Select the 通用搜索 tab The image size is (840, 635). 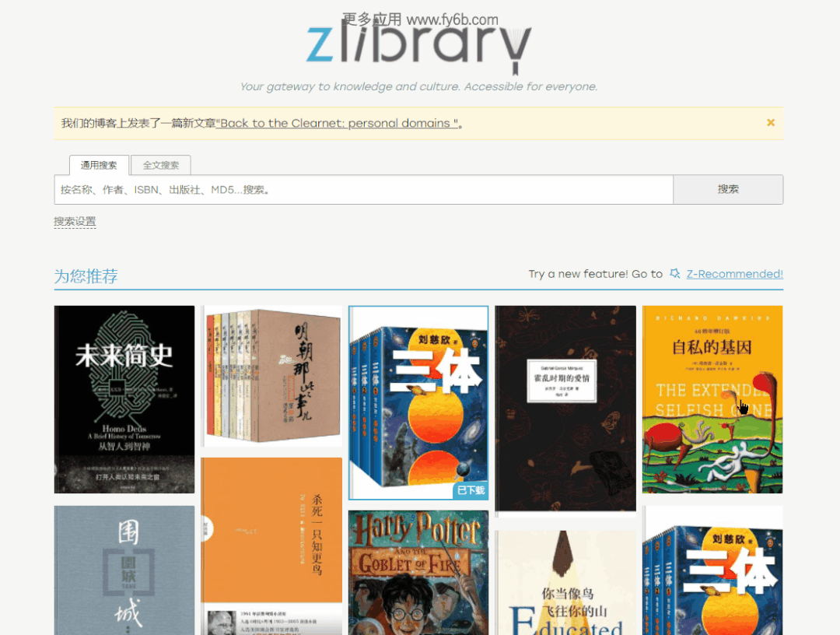[x=99, y=165]
